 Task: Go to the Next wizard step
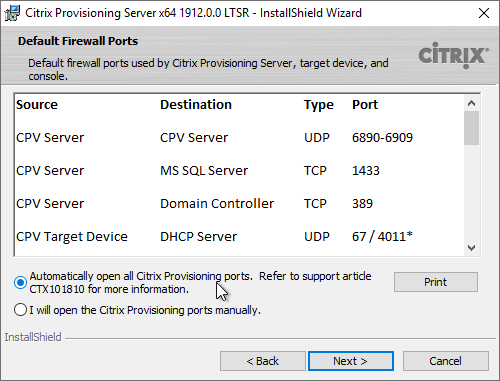point(351,361)
